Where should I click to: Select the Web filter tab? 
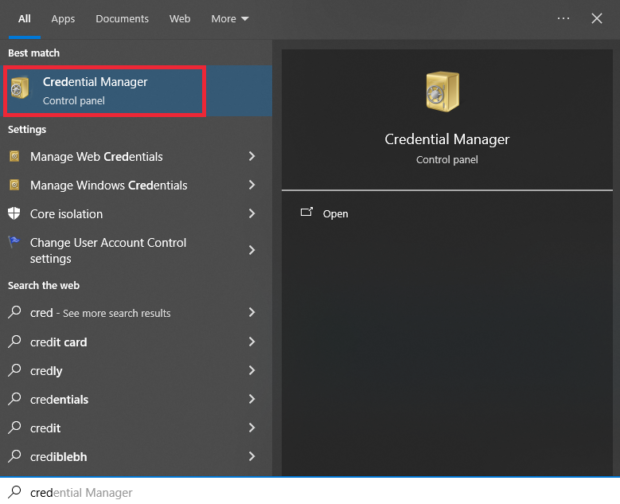coord(180,18)
